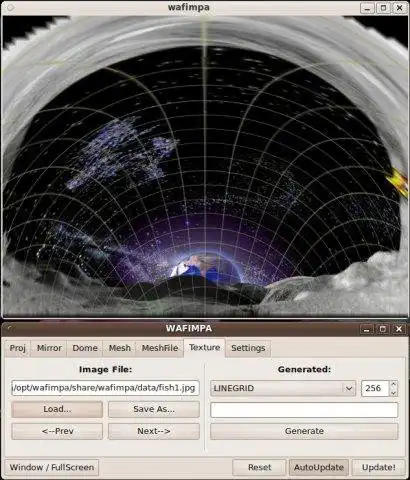Click the empty field under LINEGRID
Screen dimensions: 410x480
(x=304, y=410)
